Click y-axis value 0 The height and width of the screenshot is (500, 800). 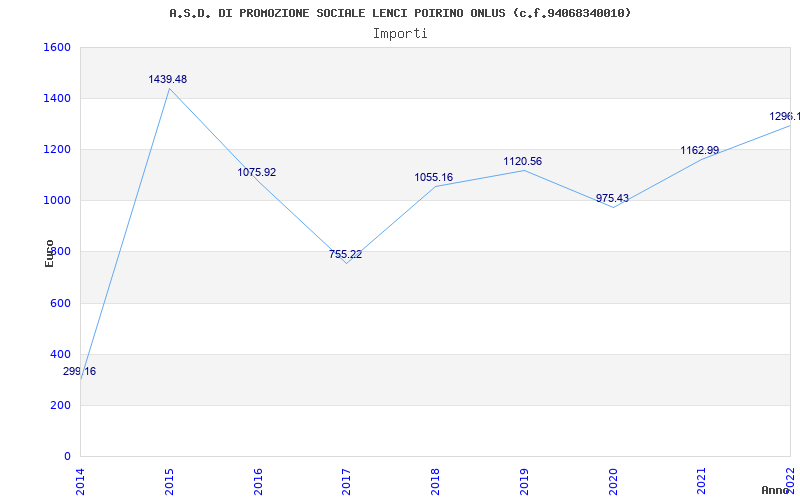click(x=68, y=457)
